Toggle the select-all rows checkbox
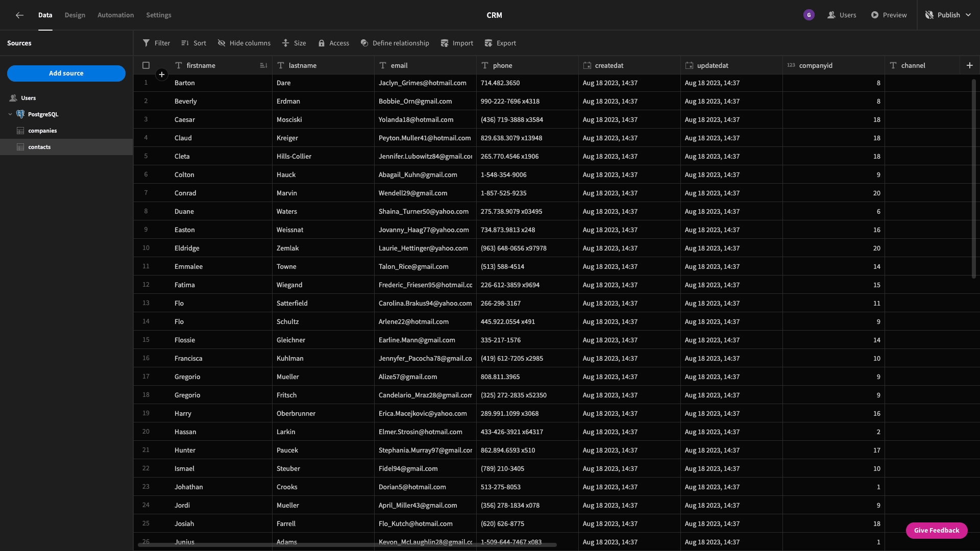 tap(146, 65)
